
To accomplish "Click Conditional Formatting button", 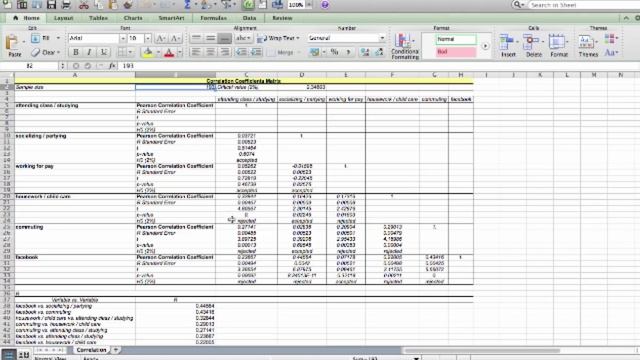I will [x=404, y=46].
